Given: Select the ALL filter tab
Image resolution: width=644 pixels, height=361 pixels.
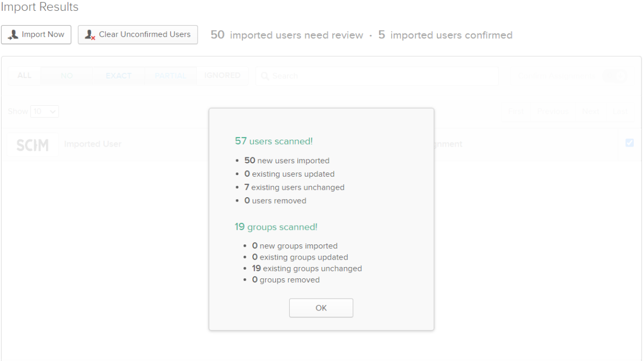Looking at the screenshot, I should [x=25, y=76].
